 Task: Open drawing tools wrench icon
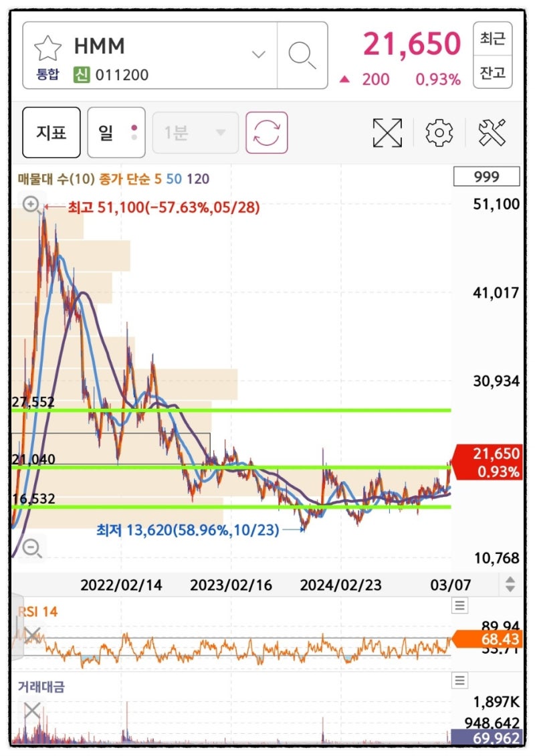tap(492, 132)
